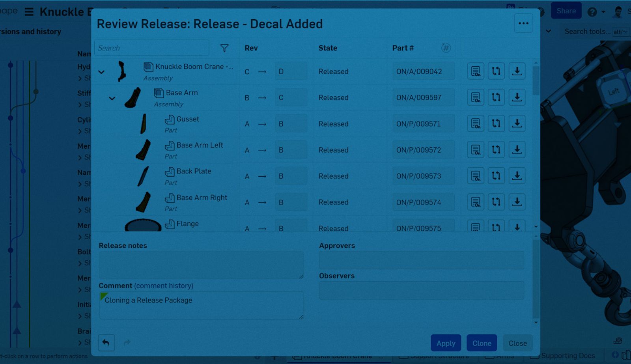Open the Help dropdown menu
Viewport: 631px width, 364px height.
pyautogui.click(x=596, y=12)
